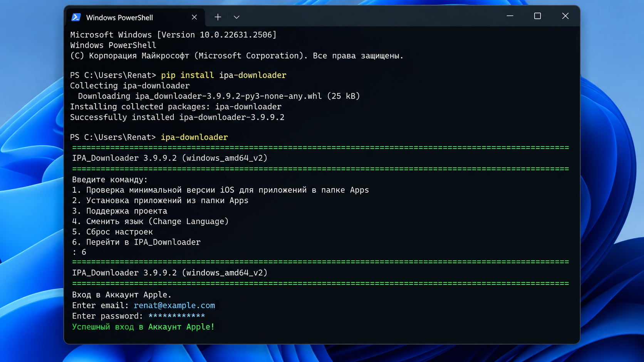Click 'Enter password:' label

coord(107,316)
